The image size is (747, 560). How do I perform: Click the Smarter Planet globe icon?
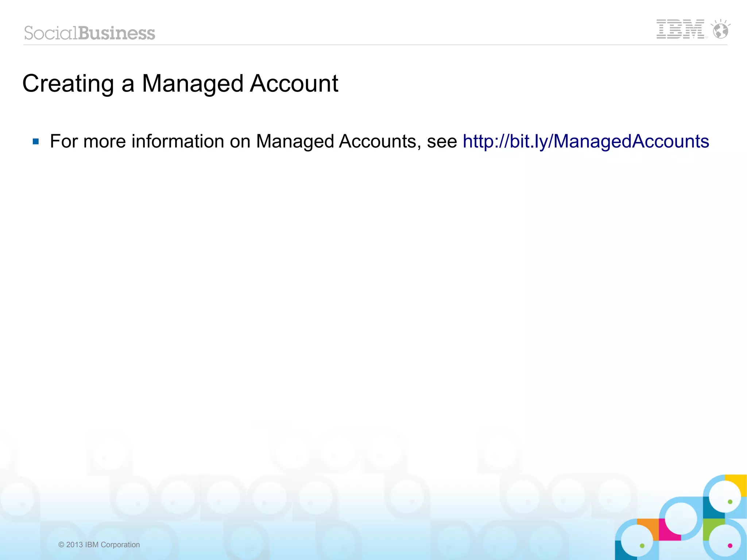[x=720, y=29]
